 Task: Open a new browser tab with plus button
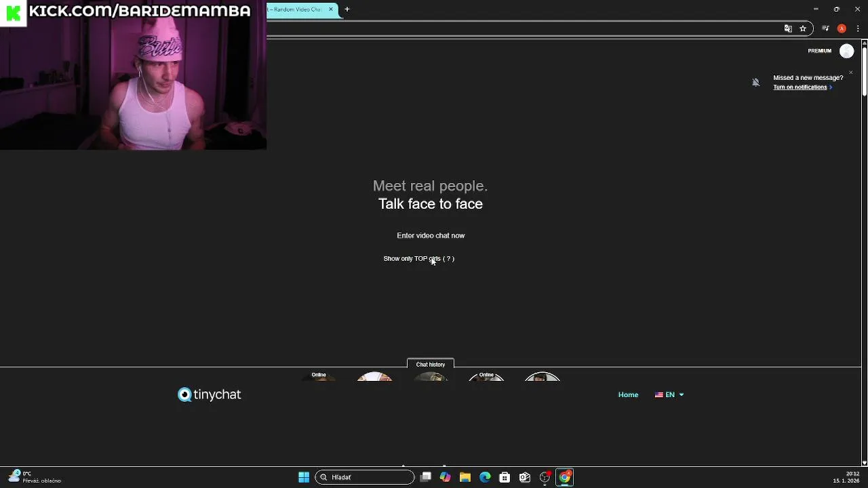coord(347,9)
